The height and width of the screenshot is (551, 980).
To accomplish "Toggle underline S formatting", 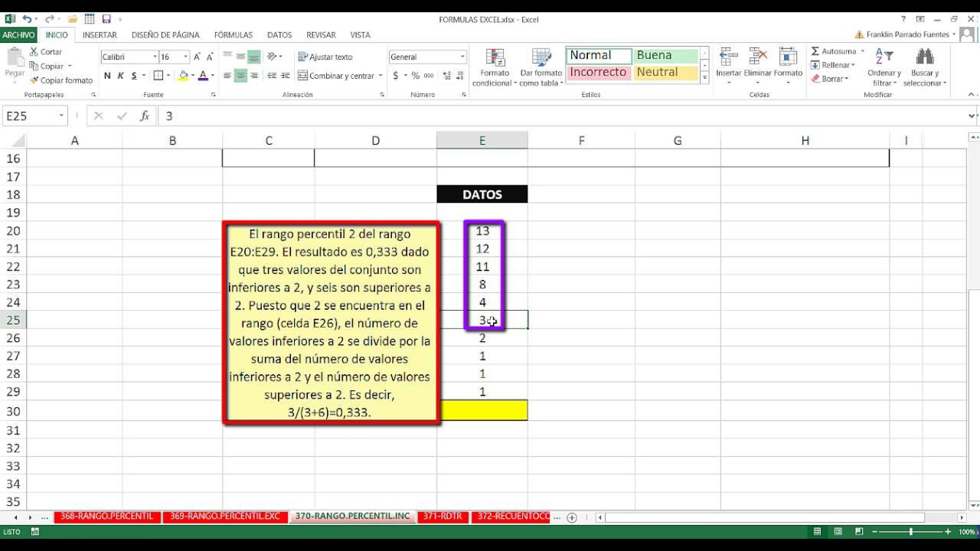I will [x=134, y=76].
